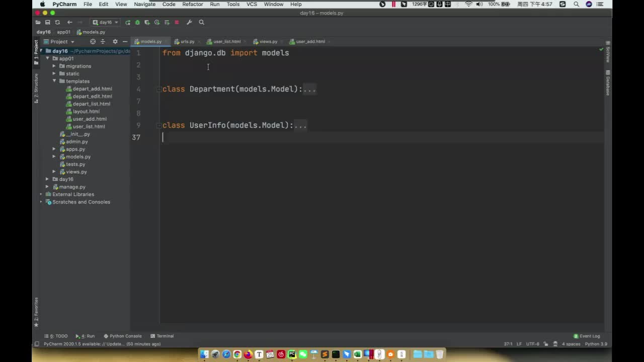Image resolution: width=644 pixels, height=362 pixels.
Task: Open the Wi-Fi menu bar icon
Action: coord(468,4)
